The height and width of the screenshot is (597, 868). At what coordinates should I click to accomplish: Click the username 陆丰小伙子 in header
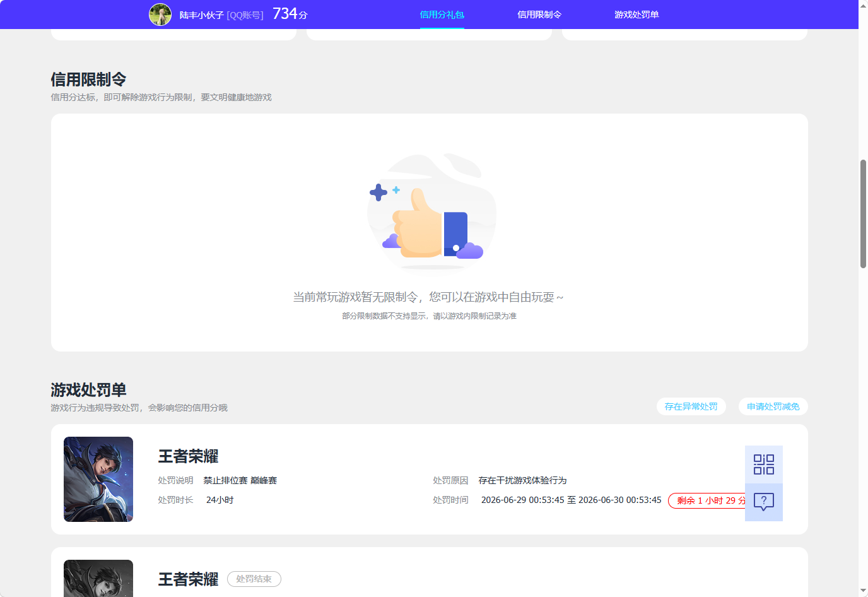coord(202,15)
